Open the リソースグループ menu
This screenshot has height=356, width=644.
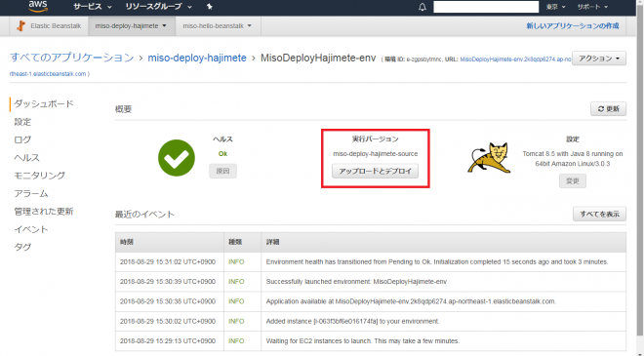point(158,7)
